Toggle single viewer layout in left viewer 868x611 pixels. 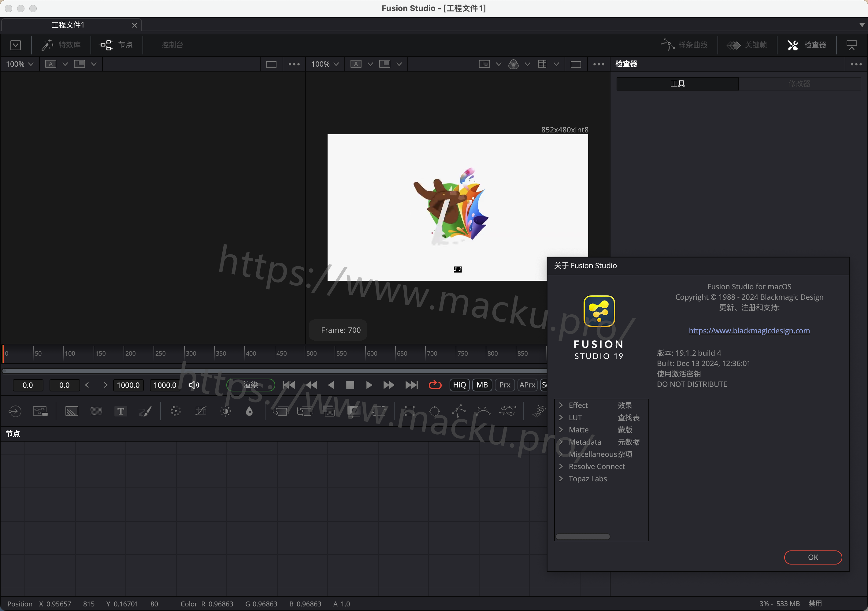(271, 64)
